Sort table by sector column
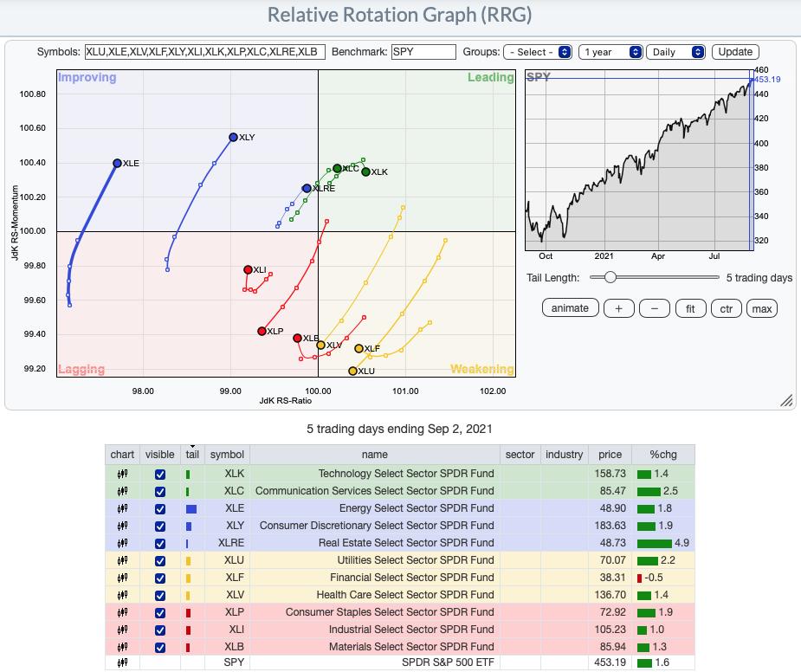This screenshot has width=801, height=672. 520,455
